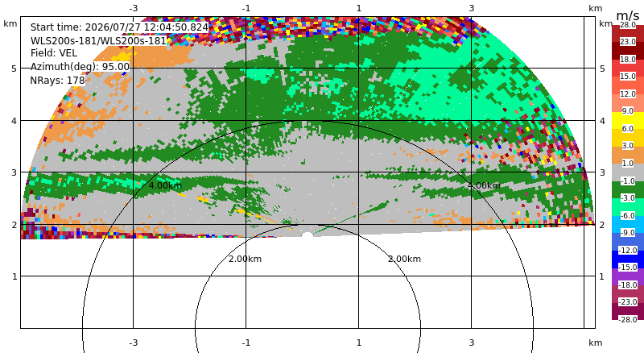Click the lidar origin notch at bottom center
This screenshot has width=644, height=353.
[x=308, y=235]
